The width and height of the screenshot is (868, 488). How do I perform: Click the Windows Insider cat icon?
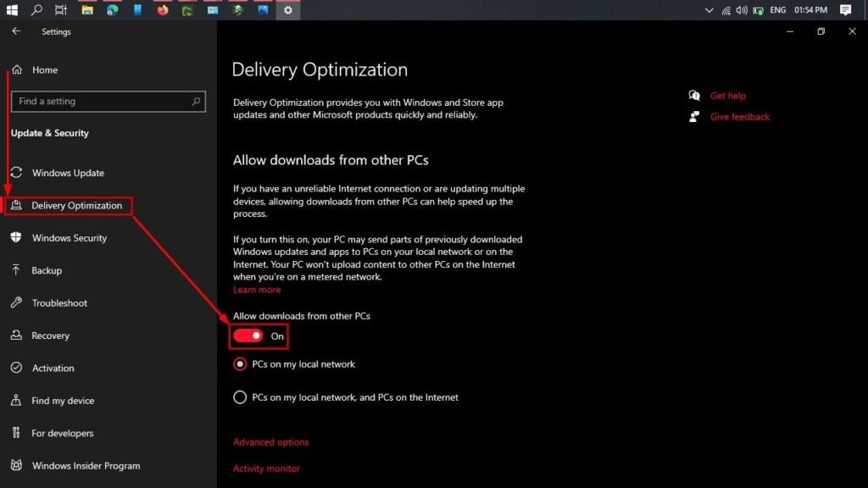coord(16,465)
